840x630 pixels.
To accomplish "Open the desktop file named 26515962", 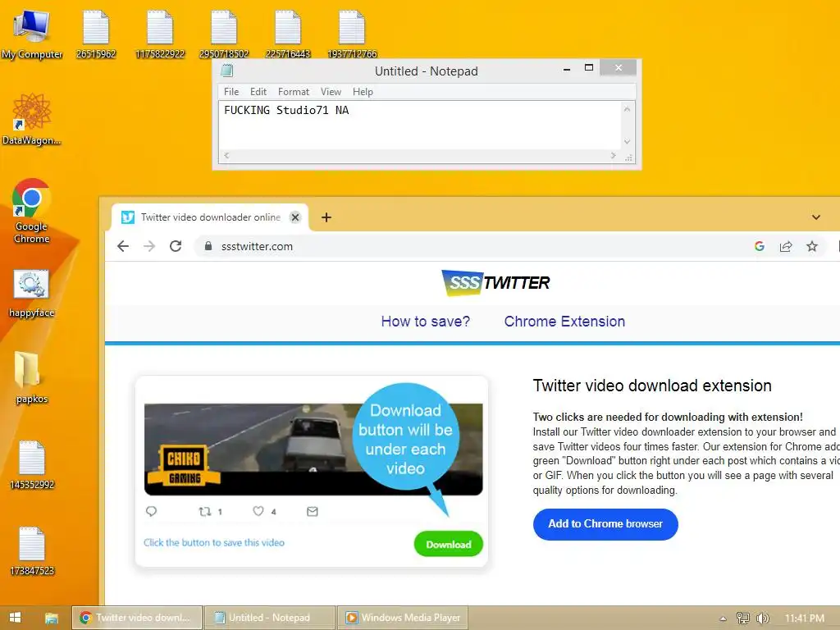I will click(96, 34).
